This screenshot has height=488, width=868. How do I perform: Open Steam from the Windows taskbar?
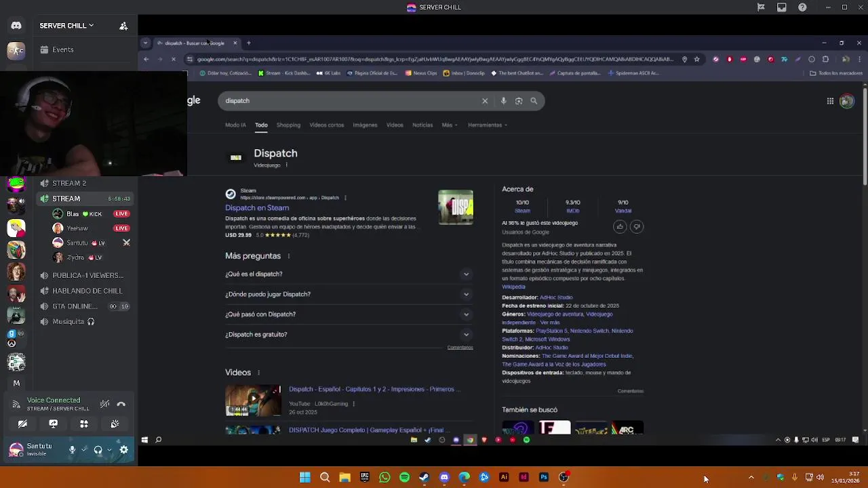coord(425,477)
